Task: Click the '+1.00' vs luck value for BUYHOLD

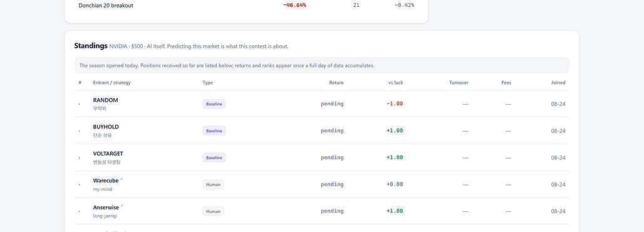Action: click(x=395, y=130)
